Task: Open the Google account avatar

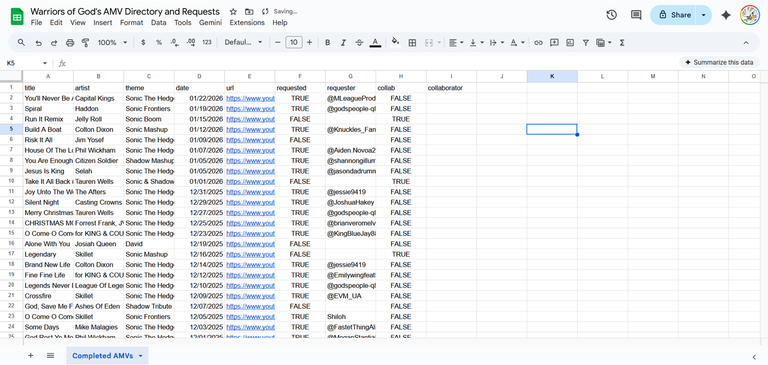Action: click(749, 15)
